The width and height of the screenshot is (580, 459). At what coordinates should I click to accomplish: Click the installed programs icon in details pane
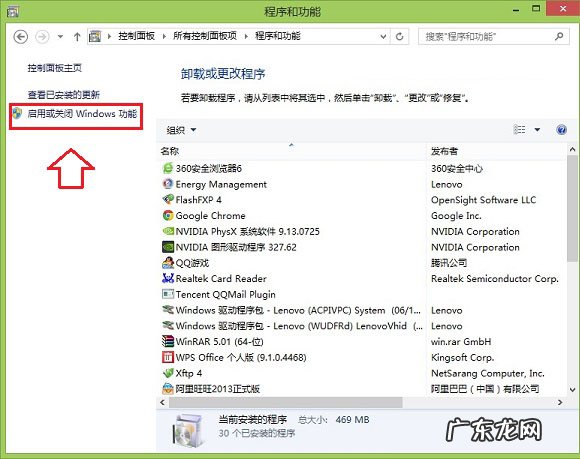[x=188, y=430]
